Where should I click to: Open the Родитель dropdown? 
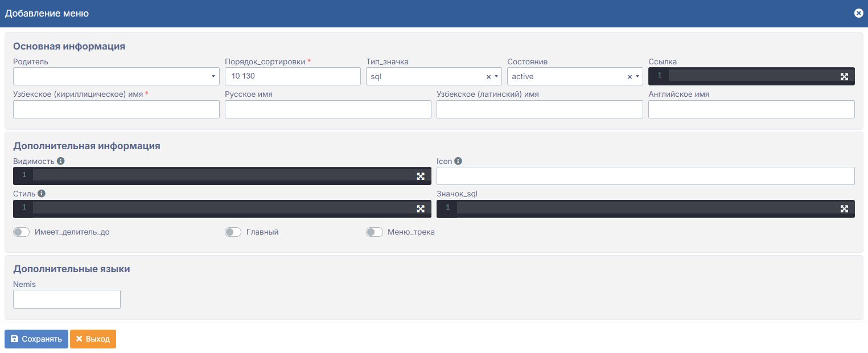point(116,76)
